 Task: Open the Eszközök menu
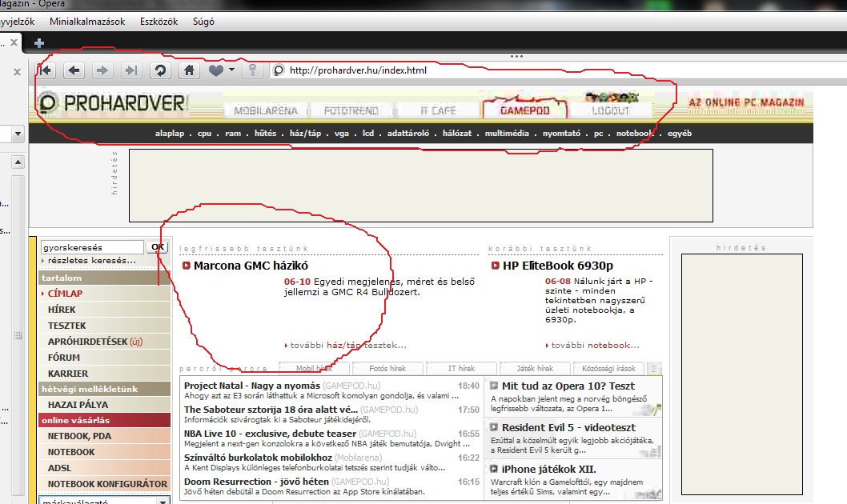coord(159,22)
